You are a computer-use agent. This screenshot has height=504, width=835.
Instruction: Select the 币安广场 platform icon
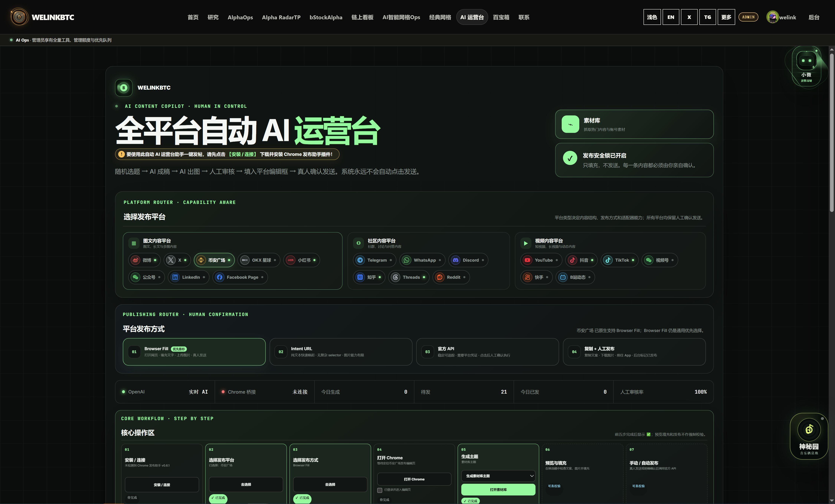click(201, 260)
